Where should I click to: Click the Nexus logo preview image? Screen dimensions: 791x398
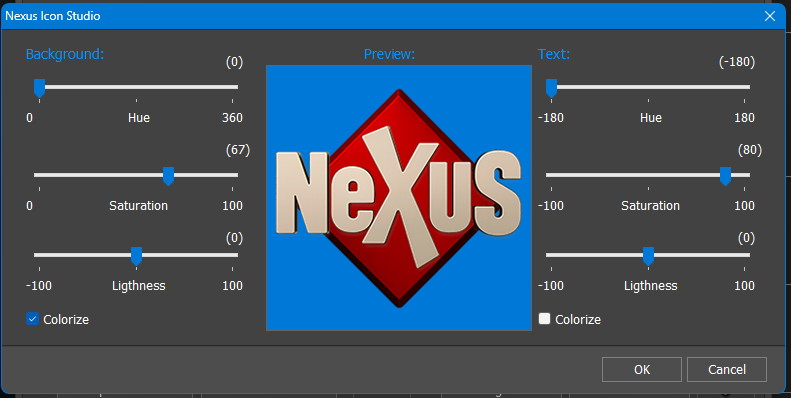pyautogui.click(x=399, y=198)
